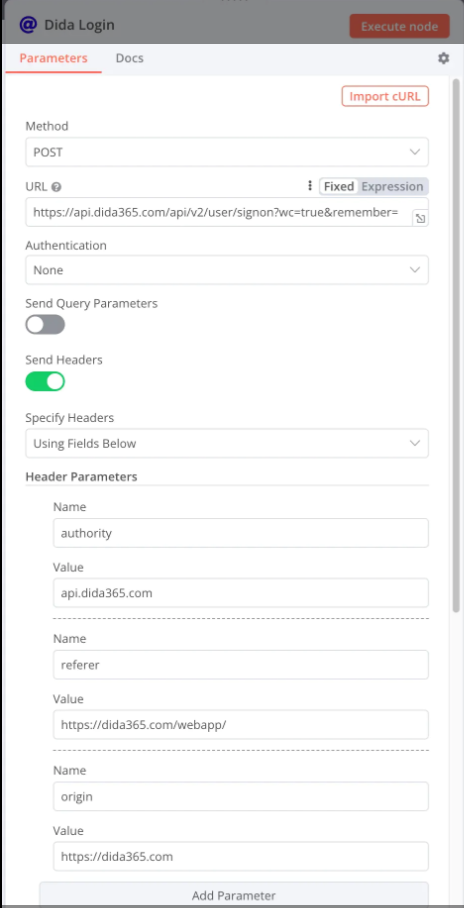464x908 pixels.
Task: Open the URL field options dots menu
Action: click(309, 186)
